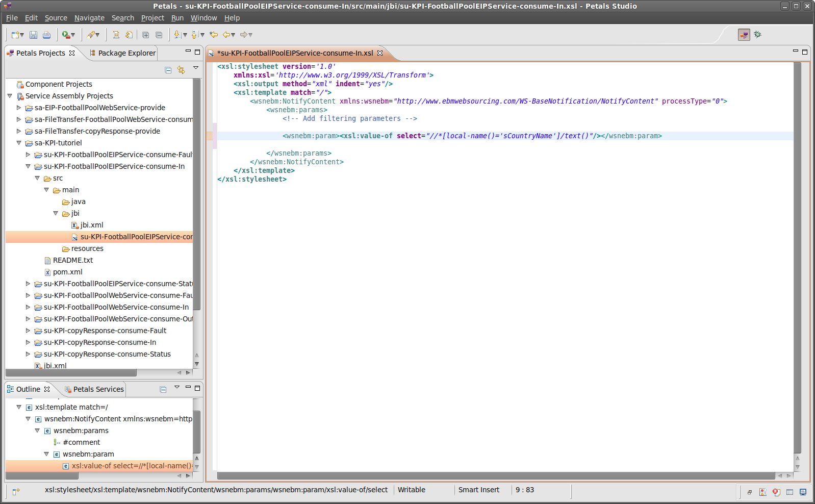Screen dimensions: 815x504
Task: Click the Save toolbar icon
Action: [x=33, y=35]
